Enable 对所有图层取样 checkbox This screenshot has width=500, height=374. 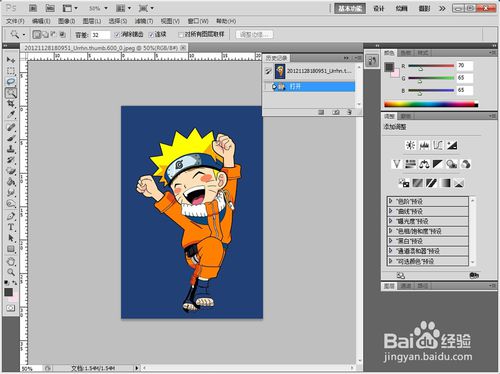[181, 34]
